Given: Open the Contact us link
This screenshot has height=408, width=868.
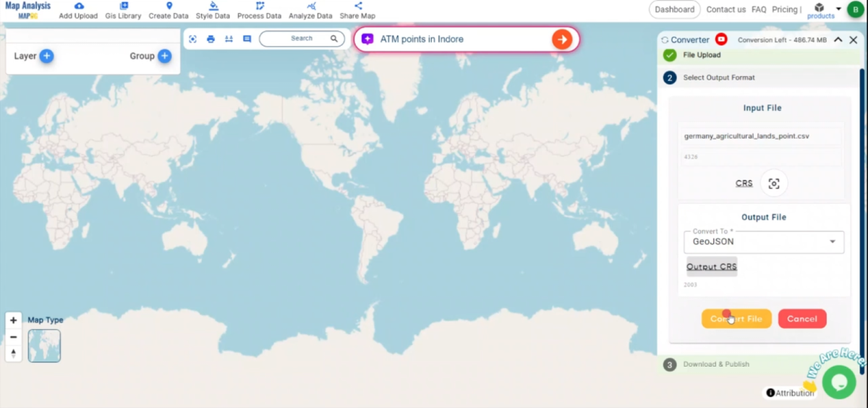Looking at the screenshot, I should coord(726,9).
